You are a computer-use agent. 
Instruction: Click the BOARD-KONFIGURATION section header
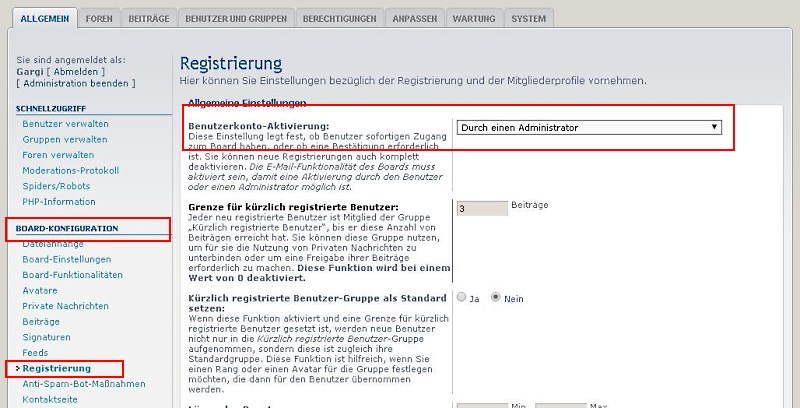[x=67, y=228]
